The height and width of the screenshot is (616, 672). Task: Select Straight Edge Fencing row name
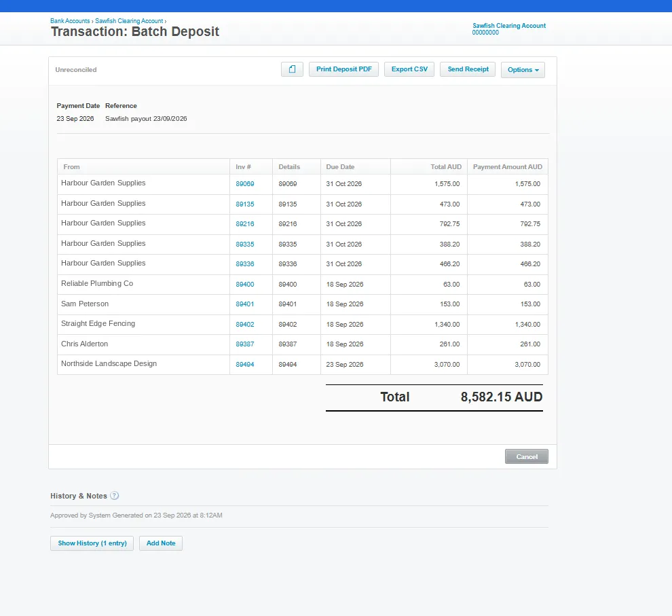(98, 324)
